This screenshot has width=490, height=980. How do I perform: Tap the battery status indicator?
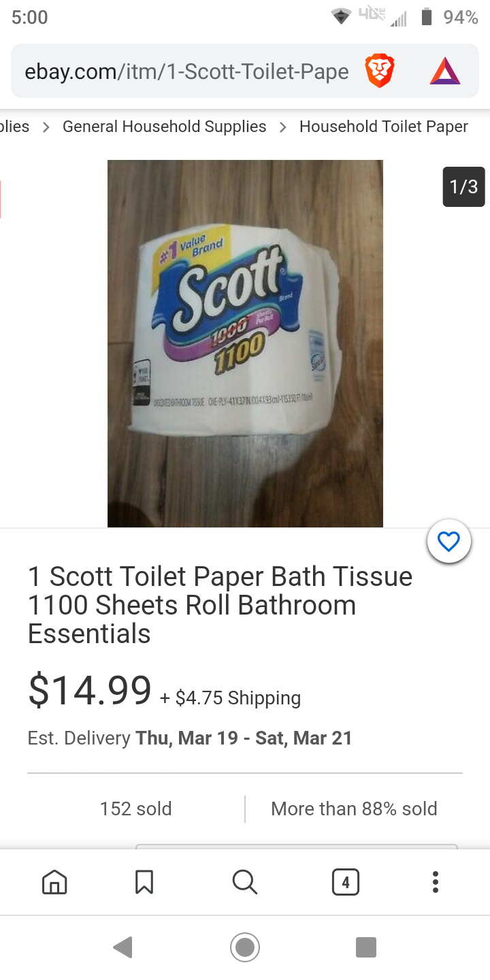click(427, 18)
